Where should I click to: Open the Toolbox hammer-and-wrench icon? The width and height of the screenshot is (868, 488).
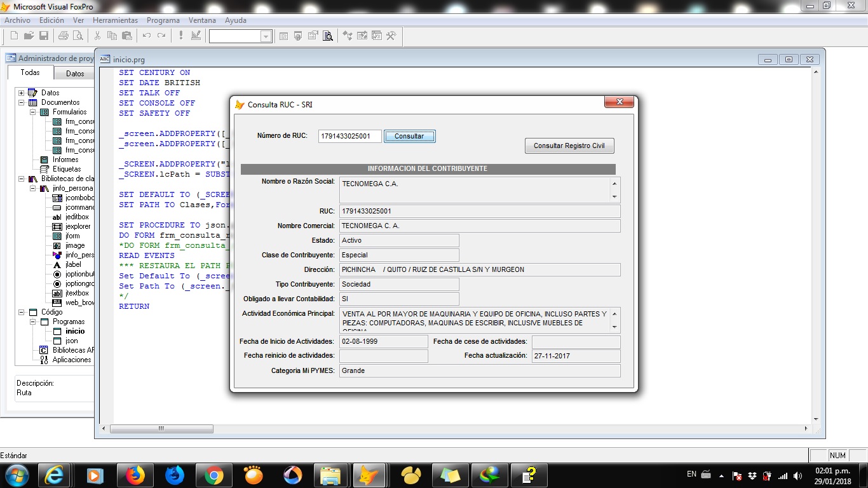click(x=391, y=36)
